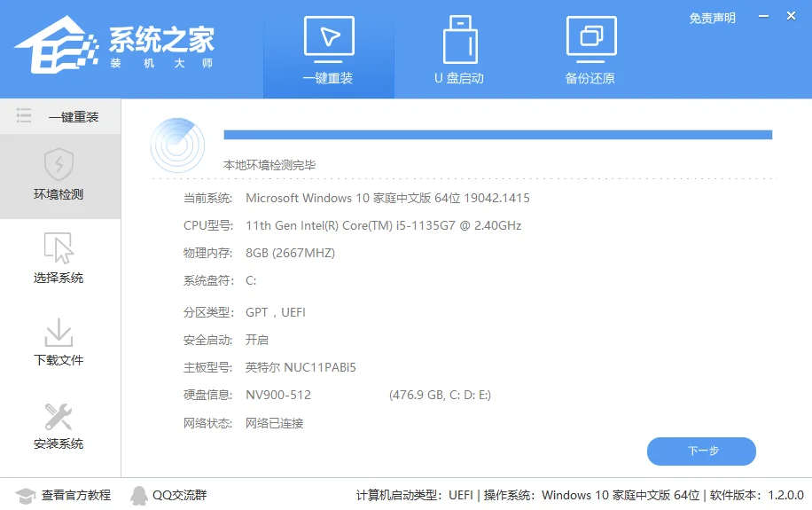Click the 主板型号 label
The width and height of the screenshot is (812, 510).
point(207,367)
